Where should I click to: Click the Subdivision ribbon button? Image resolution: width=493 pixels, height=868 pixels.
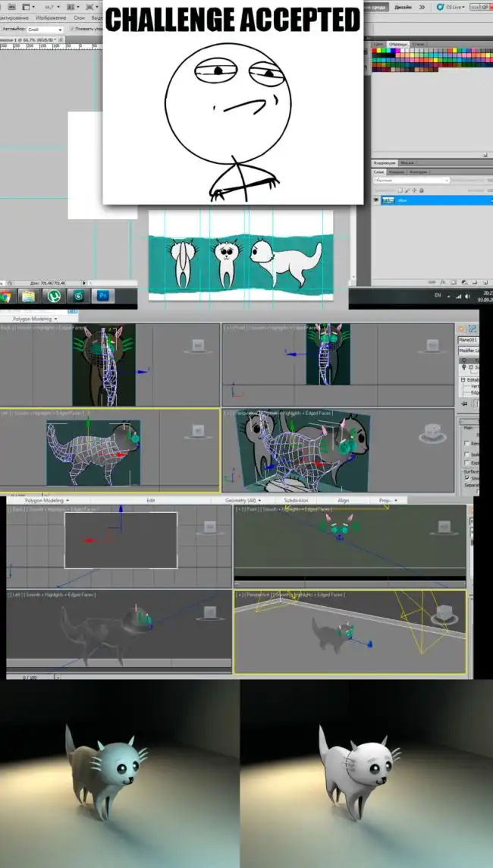click(x=295, y=501)
